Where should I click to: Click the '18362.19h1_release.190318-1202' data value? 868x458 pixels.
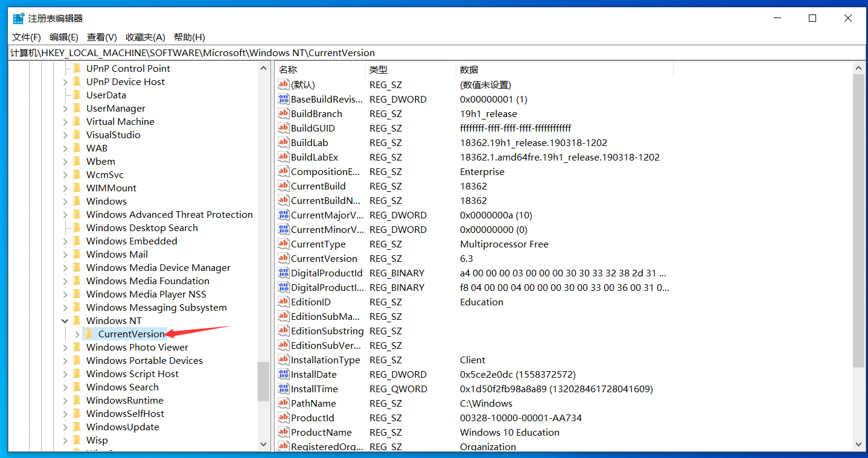[534, 142]
